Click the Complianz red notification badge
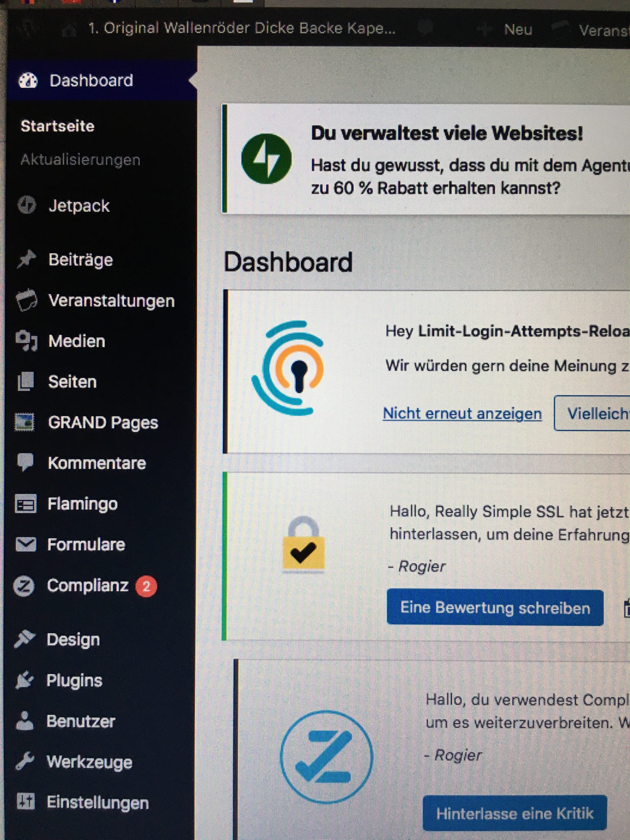Viewport: 630px width, 840px height. point(147,586)
